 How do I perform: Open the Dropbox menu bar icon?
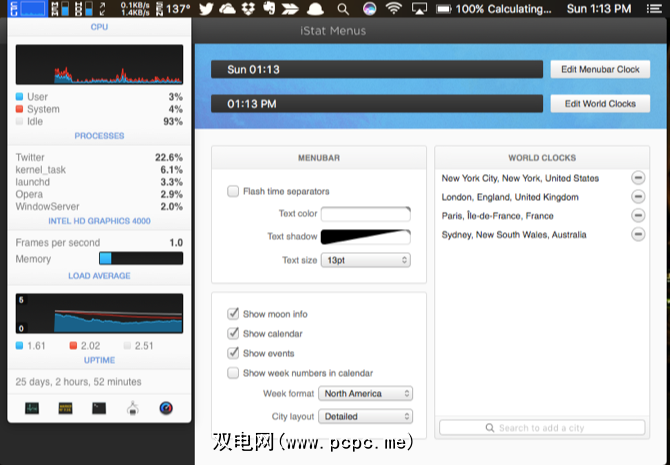(x=248, y=9)
